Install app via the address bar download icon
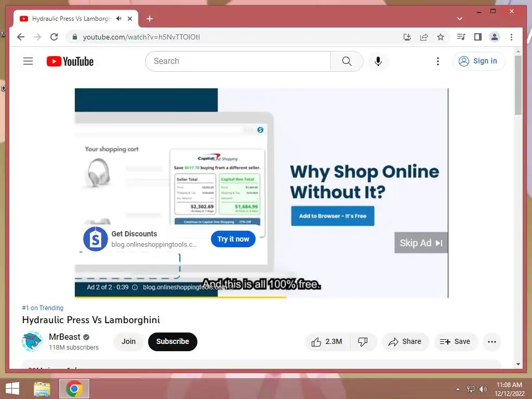The width and height of the screenshot is (532, 399). [x=407, y=37]
